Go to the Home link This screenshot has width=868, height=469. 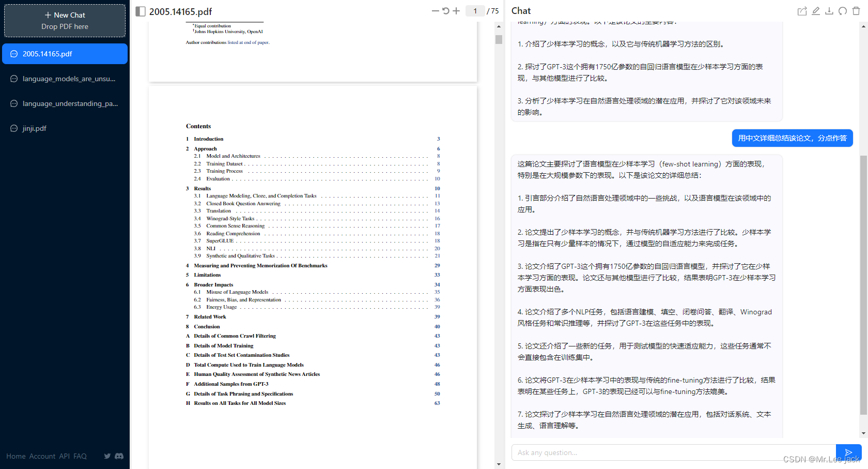coord(16,456)
